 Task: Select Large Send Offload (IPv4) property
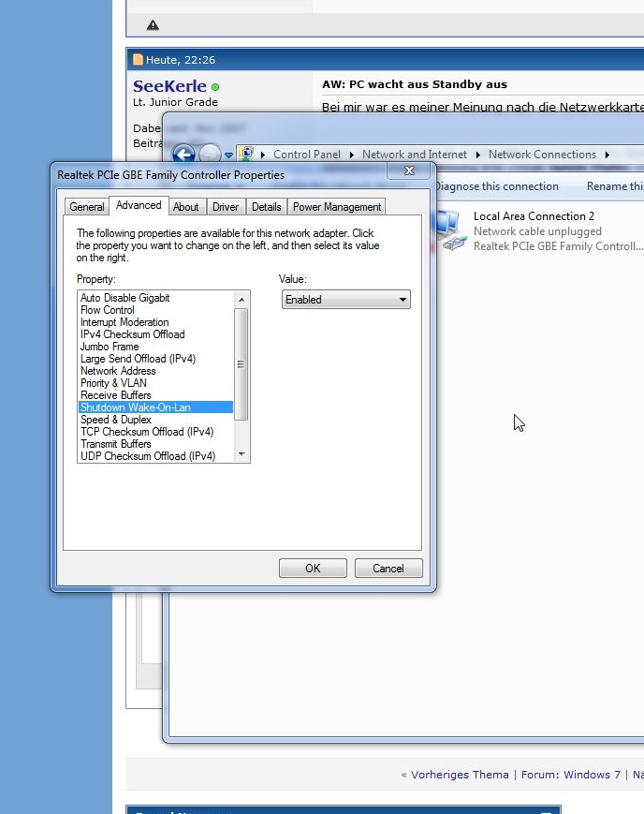pos(155,359)
